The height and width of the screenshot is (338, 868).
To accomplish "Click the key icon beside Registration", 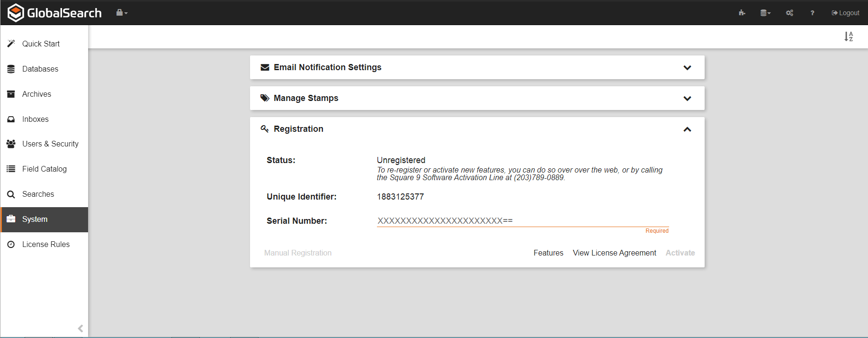I will coord(265,129).
